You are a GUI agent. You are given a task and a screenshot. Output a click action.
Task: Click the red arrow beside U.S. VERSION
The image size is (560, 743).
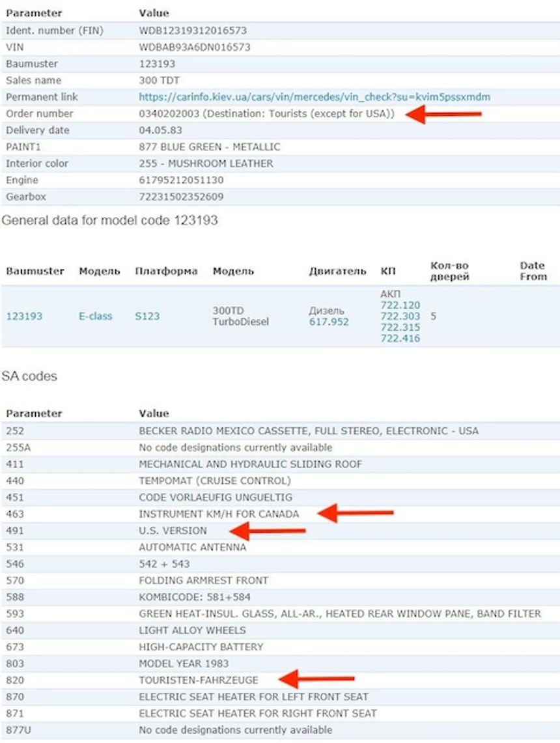pos(266,531)
